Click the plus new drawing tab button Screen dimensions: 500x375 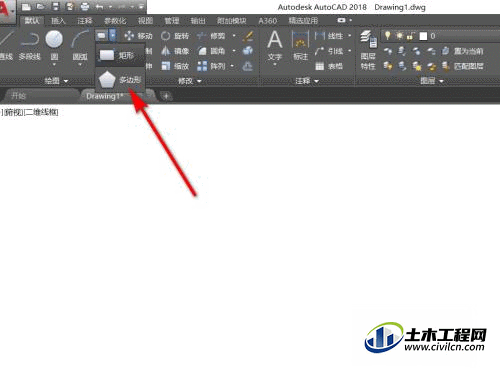(x=166, y=96)
